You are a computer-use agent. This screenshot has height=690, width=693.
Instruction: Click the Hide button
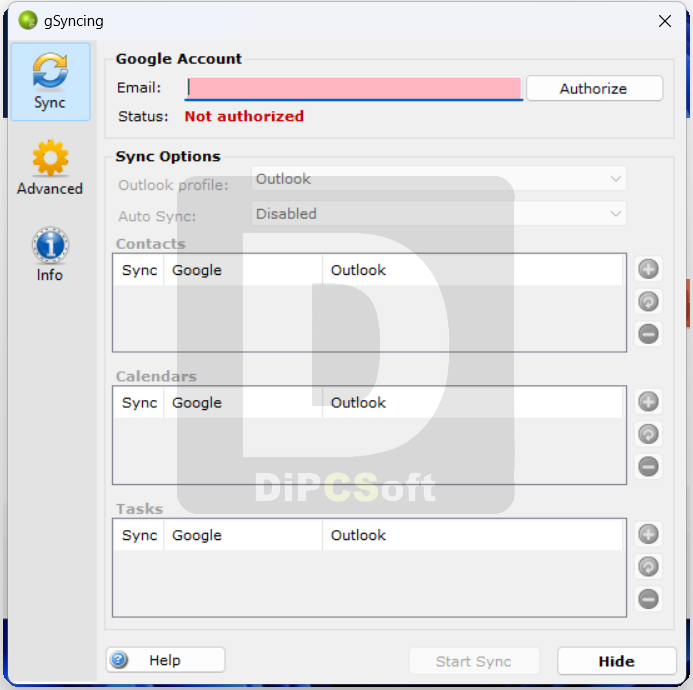(617, 661)
